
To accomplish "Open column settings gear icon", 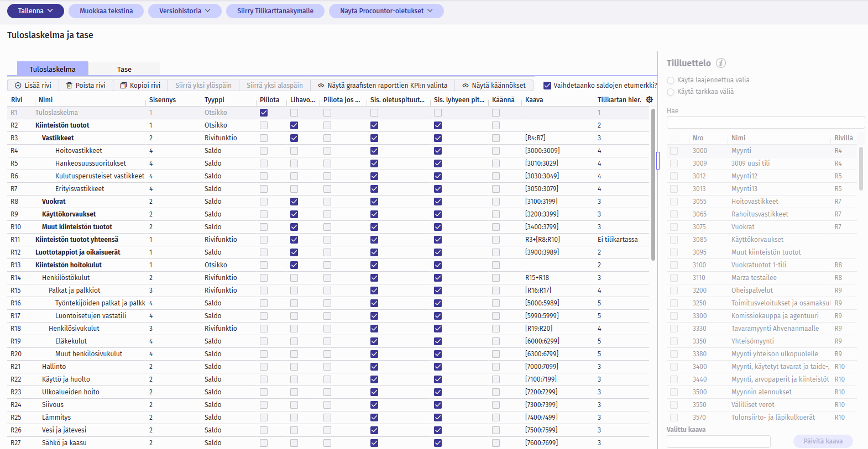I will click(x=649, y=100).
